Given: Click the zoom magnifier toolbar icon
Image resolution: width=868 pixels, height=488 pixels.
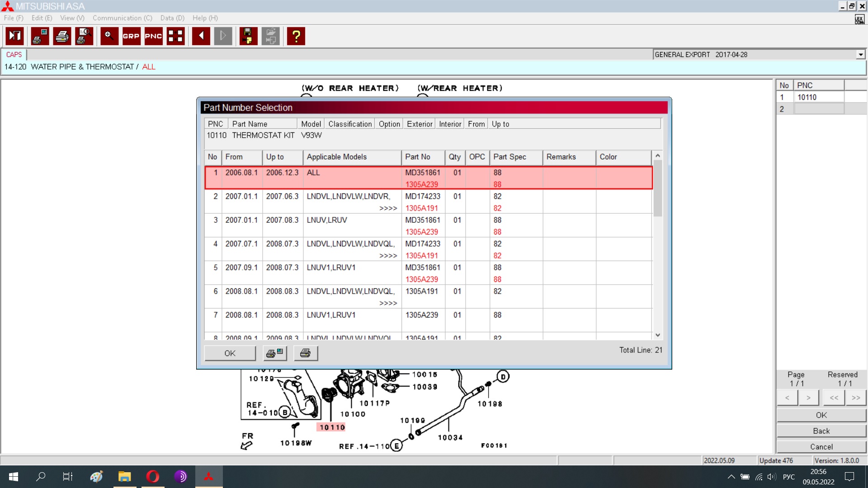Looking at the screenshot, I should coord(109,36).
